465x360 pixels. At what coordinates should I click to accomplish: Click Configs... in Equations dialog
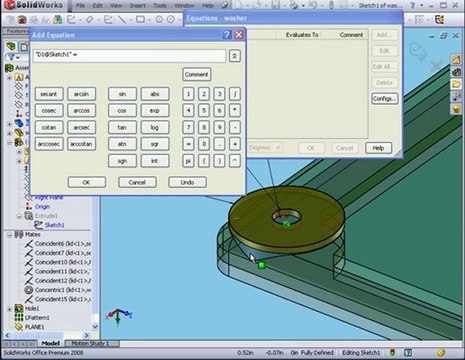click(x=384, y=99)
